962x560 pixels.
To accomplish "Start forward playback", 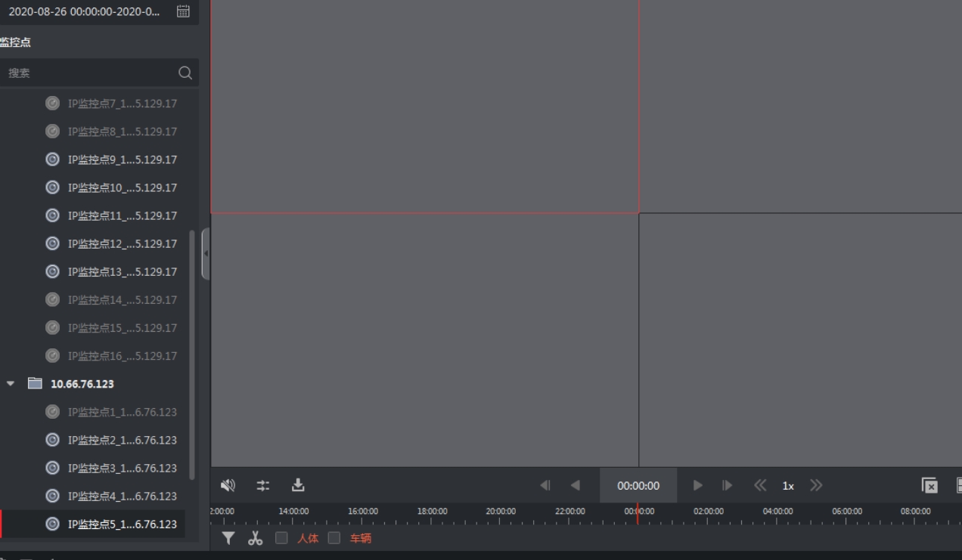I will point(698,485).
